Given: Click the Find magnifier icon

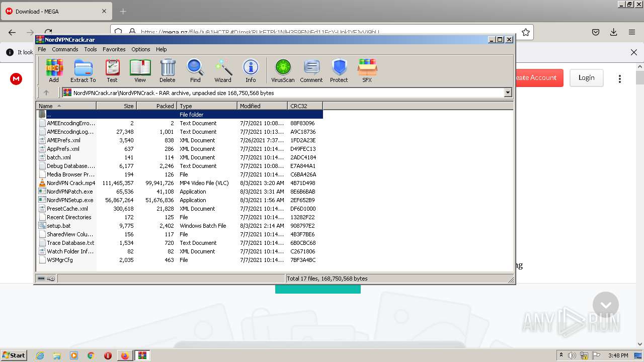Looking at the screenshot, I should (x=195, y=70).
